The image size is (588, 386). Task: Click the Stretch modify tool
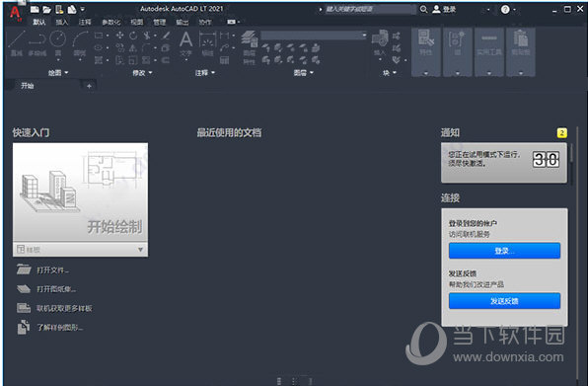pos(120,60)
